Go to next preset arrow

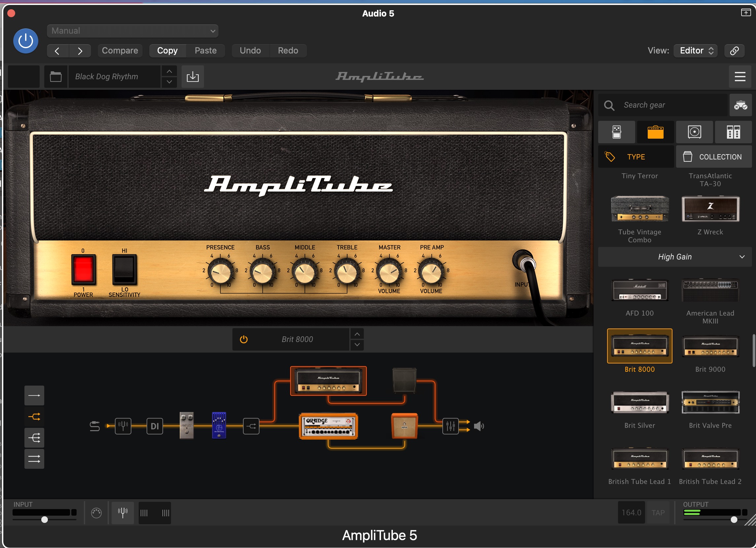[x=80, y=51]
